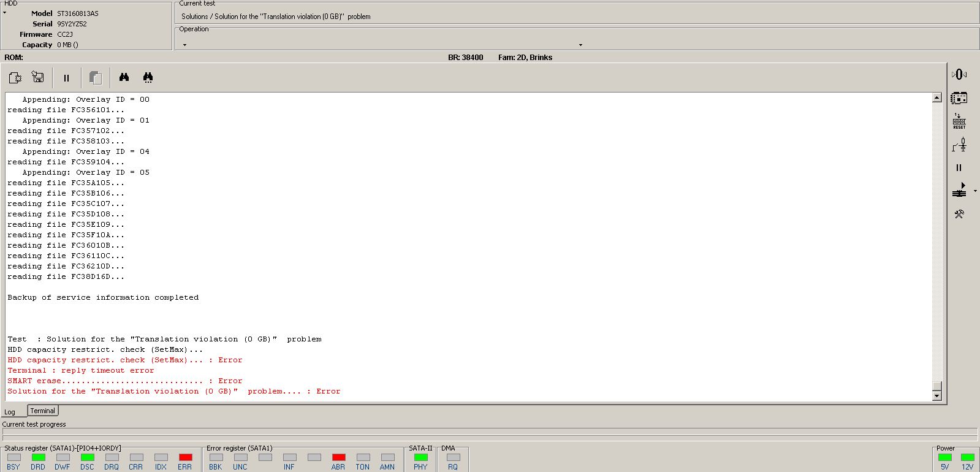
Task: Click the UNC error register indicator
Action: coord(240,457)
